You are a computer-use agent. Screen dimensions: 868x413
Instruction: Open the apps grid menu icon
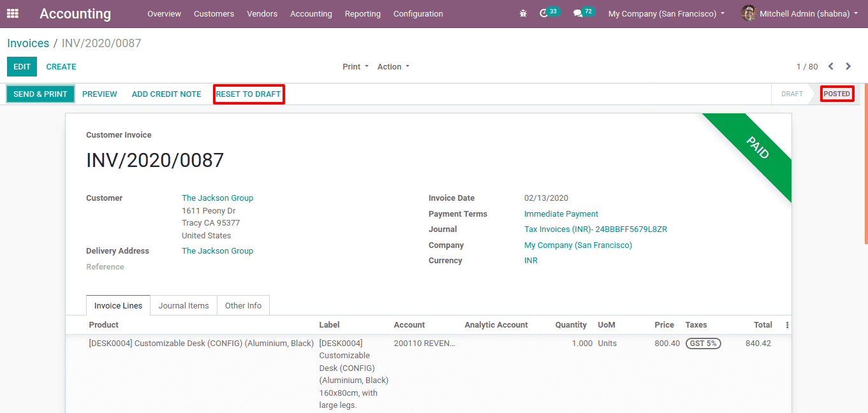click(x=13, y=13)
